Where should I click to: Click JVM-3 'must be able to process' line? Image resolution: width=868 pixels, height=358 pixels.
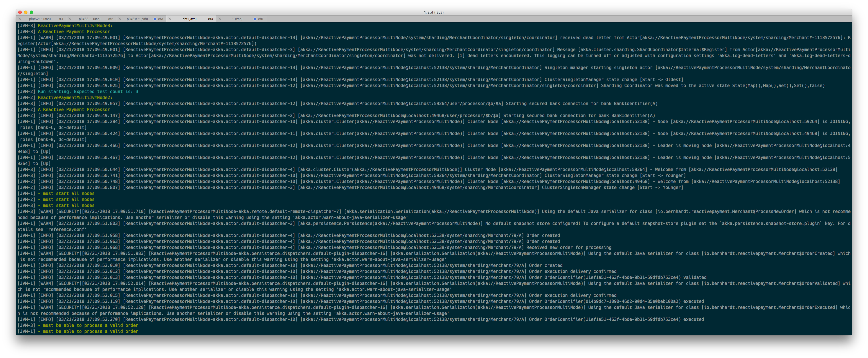[88, 325]
